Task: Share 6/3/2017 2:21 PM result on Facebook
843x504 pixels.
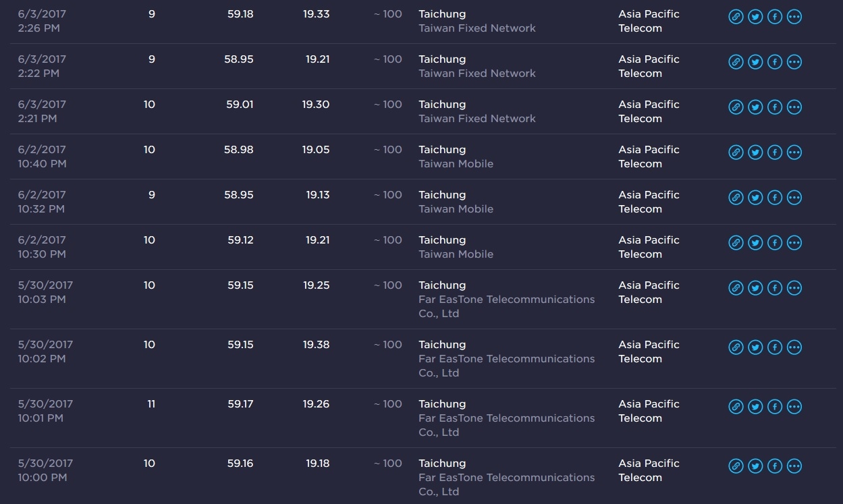Action: point(775,107)
